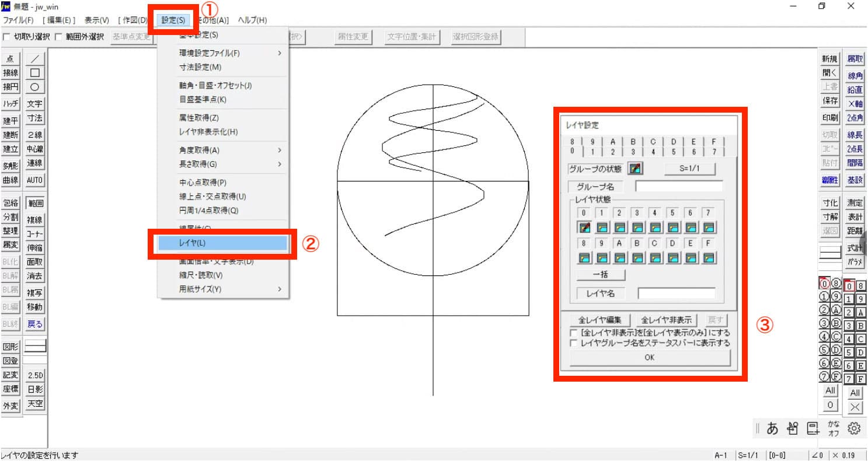Select the 鉛直 vertical tool
The image size is (868, 461).
[855, 90]
